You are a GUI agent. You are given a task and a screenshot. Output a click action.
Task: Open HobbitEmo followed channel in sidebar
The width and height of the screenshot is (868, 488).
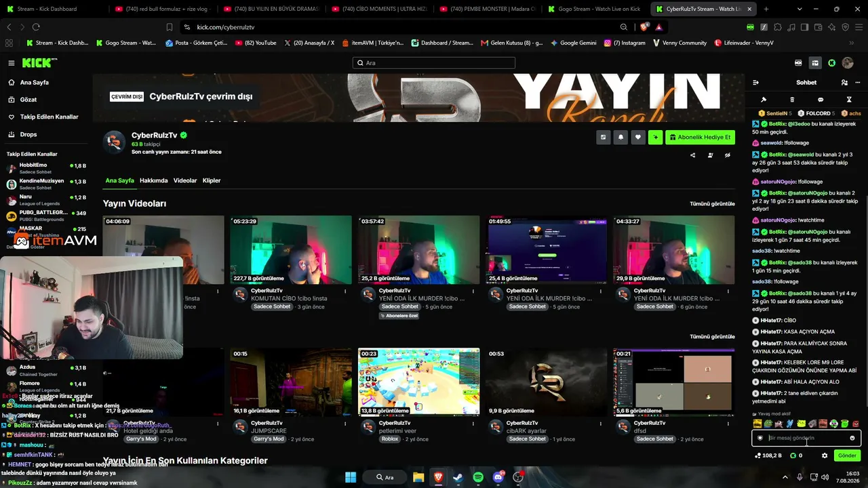coord(46,168)
